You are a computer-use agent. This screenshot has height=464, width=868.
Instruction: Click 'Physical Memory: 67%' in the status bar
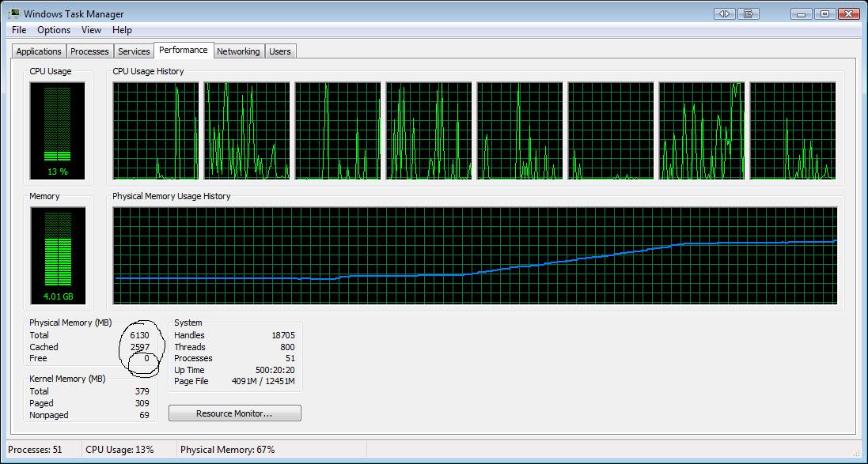[228, 450]
